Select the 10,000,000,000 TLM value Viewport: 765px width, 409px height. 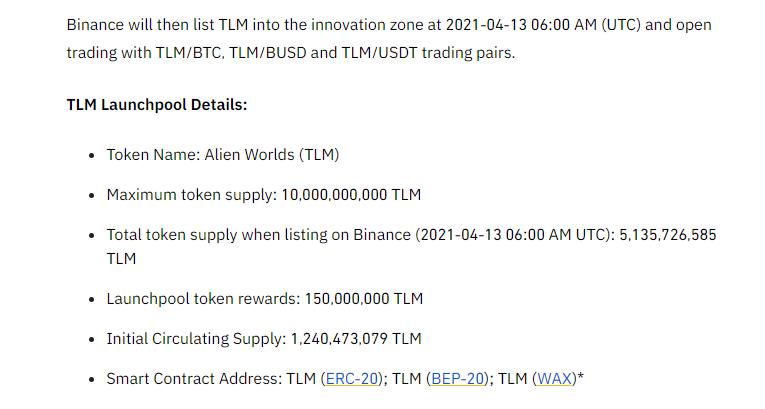[351, 195]
